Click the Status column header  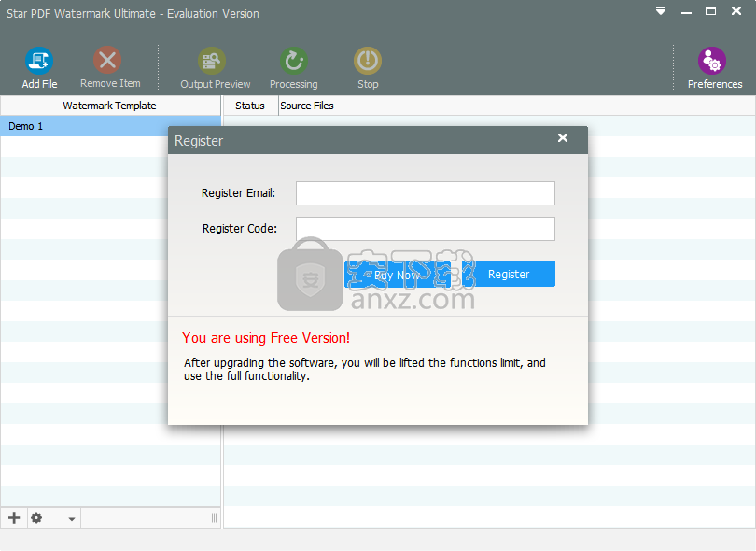coord(250,106)
